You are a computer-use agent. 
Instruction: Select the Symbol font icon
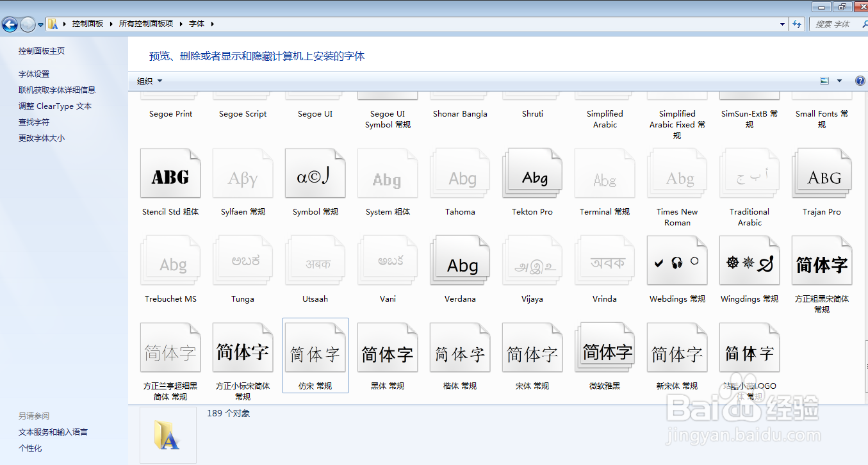point(315,174)
